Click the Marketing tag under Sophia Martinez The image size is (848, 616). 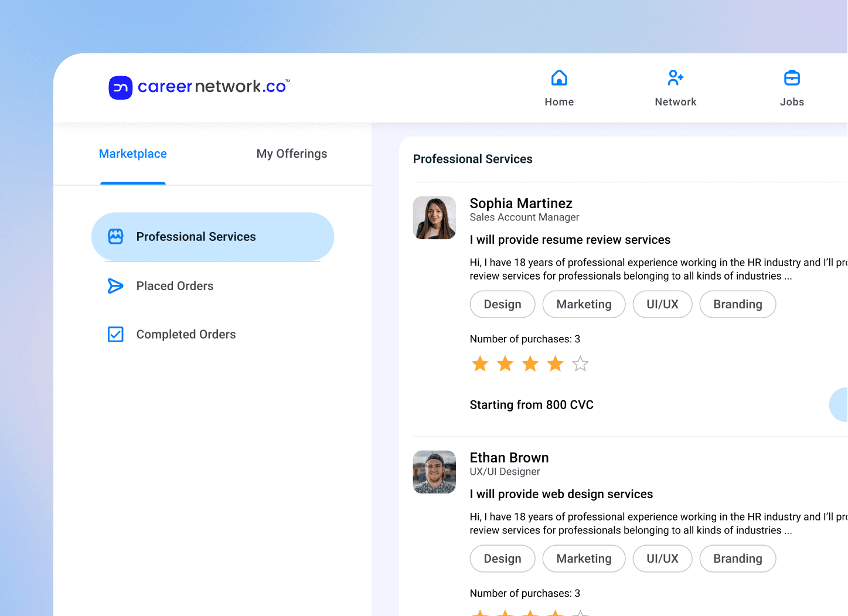(584, 304)
